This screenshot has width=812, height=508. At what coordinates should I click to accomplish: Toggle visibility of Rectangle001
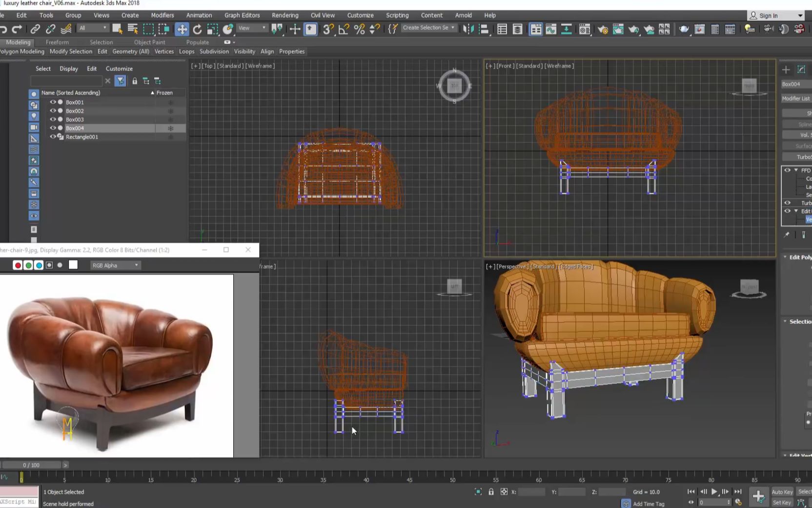pyautogui.click(x=53, y=137)
